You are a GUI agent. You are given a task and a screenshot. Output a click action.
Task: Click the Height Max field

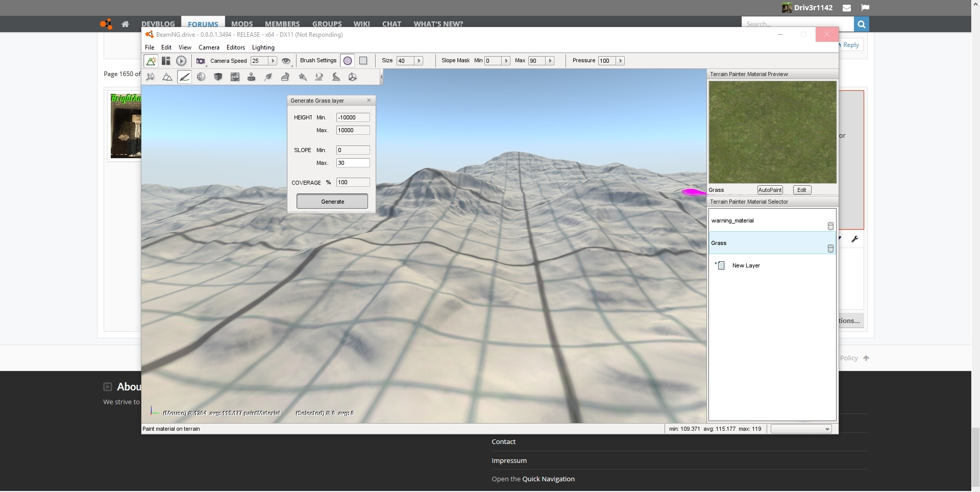pos(353,130)
